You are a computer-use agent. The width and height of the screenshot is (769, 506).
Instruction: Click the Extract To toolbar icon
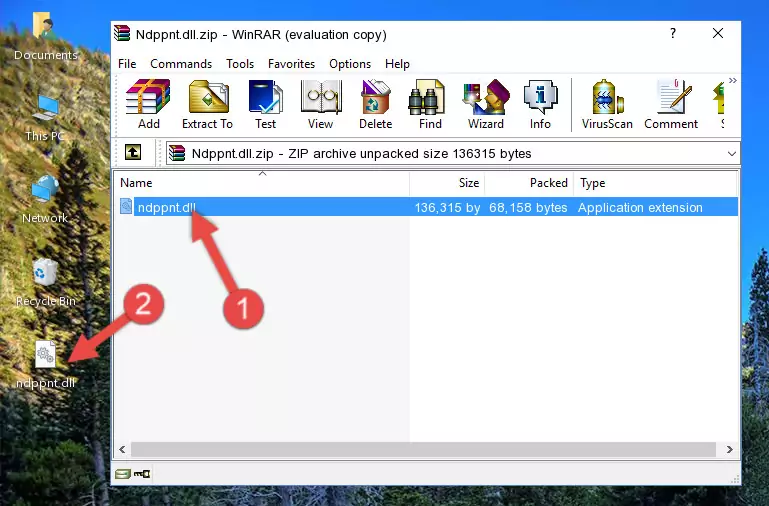click(x=207, y=104)
